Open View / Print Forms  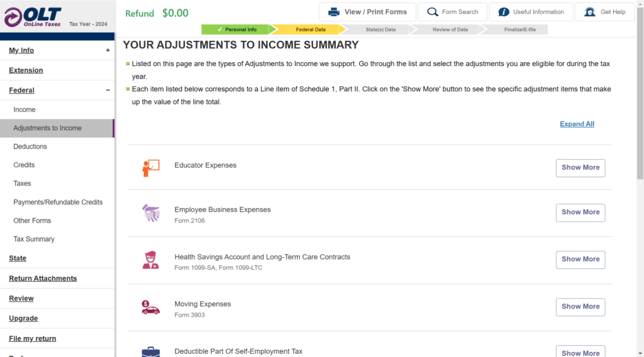[x=367, y=12]
